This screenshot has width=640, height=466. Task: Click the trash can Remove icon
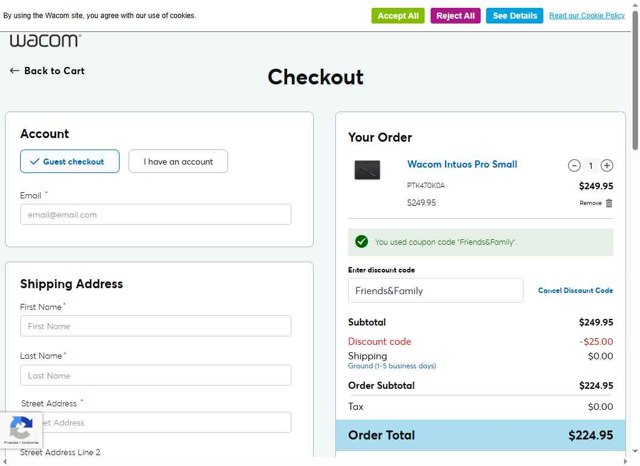point(609,203)
